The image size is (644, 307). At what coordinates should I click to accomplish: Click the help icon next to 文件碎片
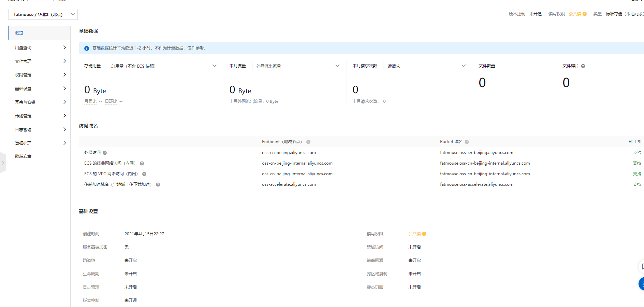click(583, 66)
